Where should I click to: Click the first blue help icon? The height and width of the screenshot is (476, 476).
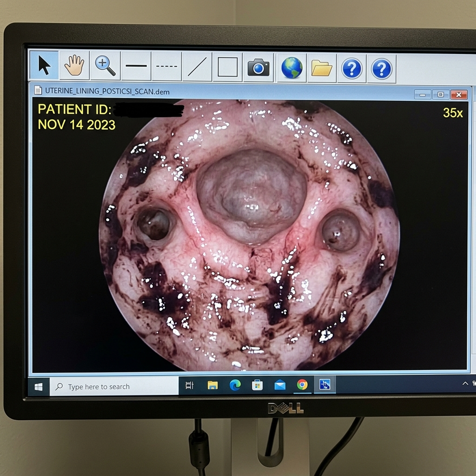(352, 69)
